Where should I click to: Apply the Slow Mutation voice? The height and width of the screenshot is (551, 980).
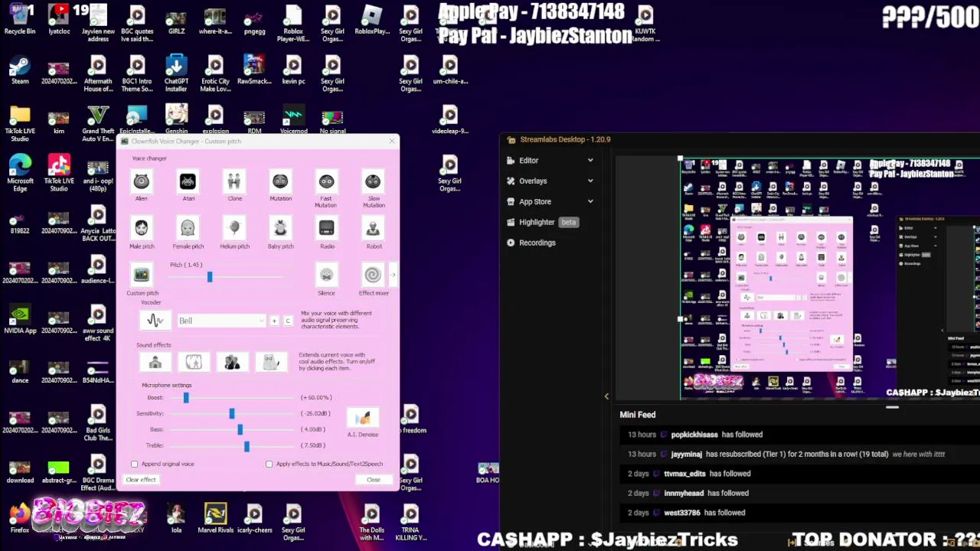pyautogui.click(x=373, y=182)
